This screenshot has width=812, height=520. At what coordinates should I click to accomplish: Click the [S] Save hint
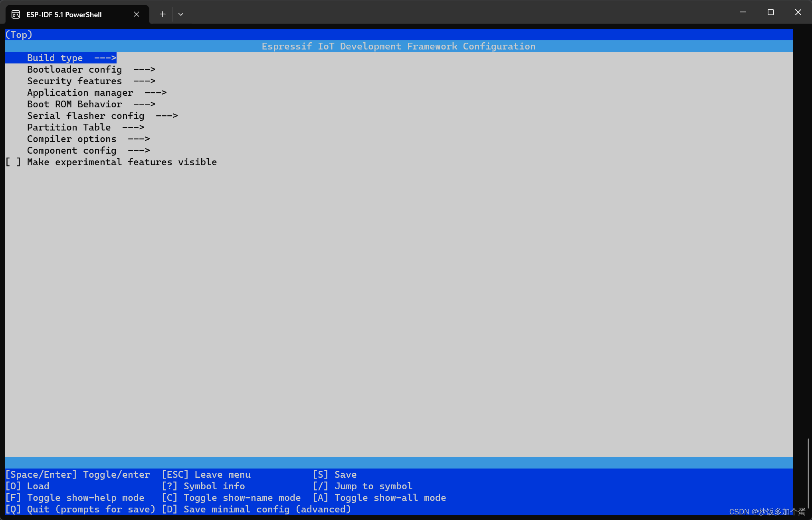tap(335, 475)
